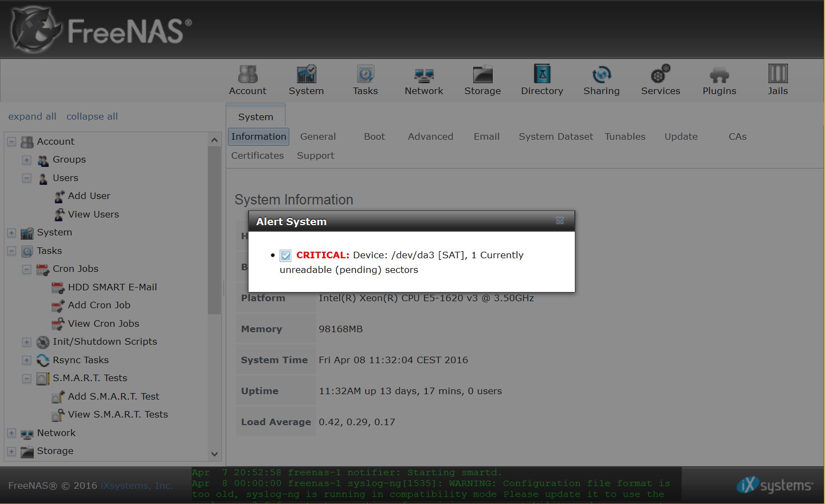The width and height of the screenshot is (825, 504).
Task: Open the Certificates tab
Action: 257,155
